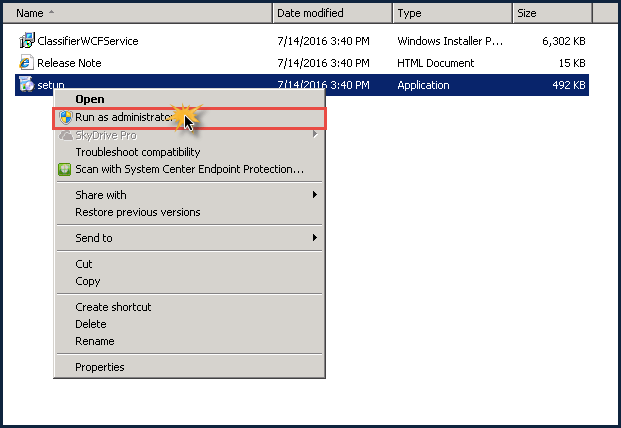
Task: Choose Troubleshoot compatibility
Action: pyautogui.click(x=137, y=152)
